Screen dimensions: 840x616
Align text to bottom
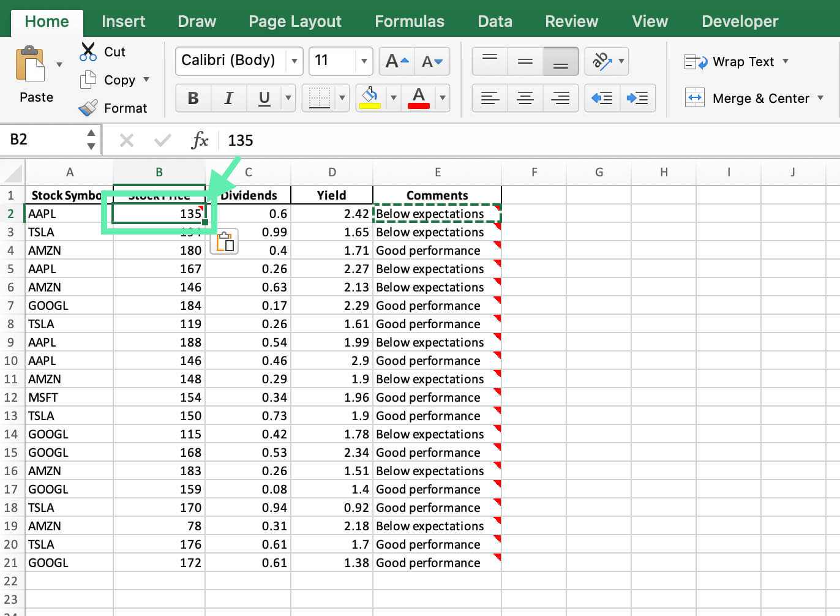pos(561,61)
